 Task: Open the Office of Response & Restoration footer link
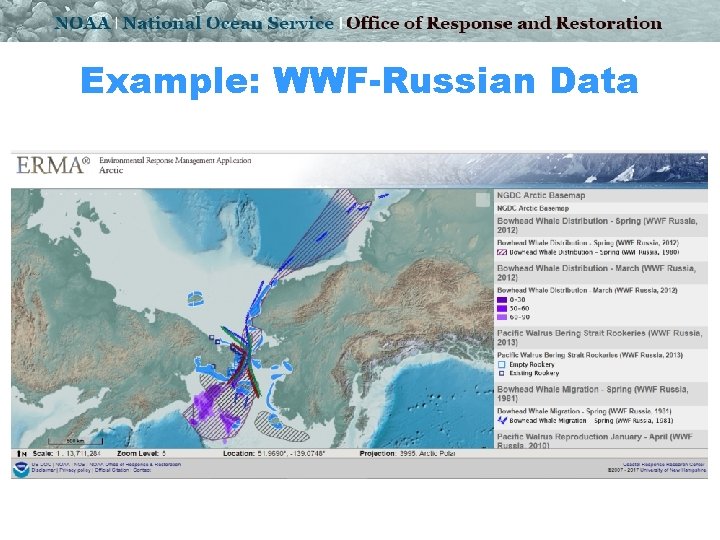click(x=135, y=464)
